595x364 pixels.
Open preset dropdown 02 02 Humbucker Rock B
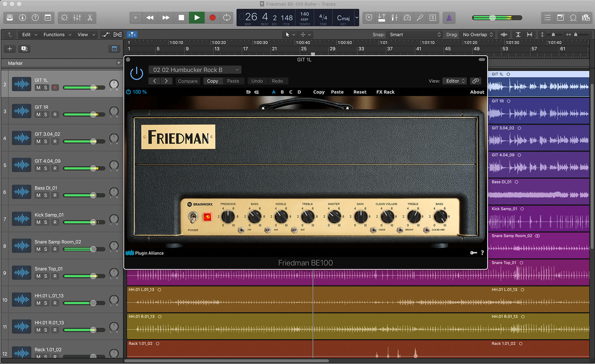195,70
